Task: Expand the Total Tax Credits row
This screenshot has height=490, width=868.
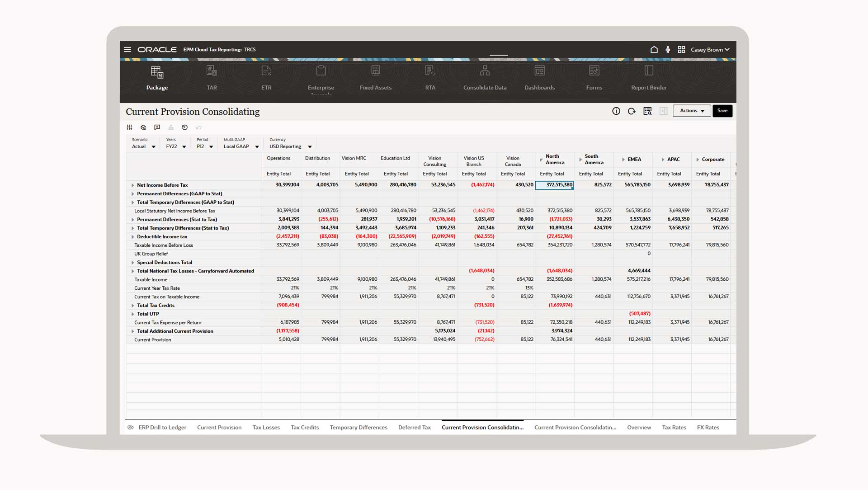Action: [133, 306]
